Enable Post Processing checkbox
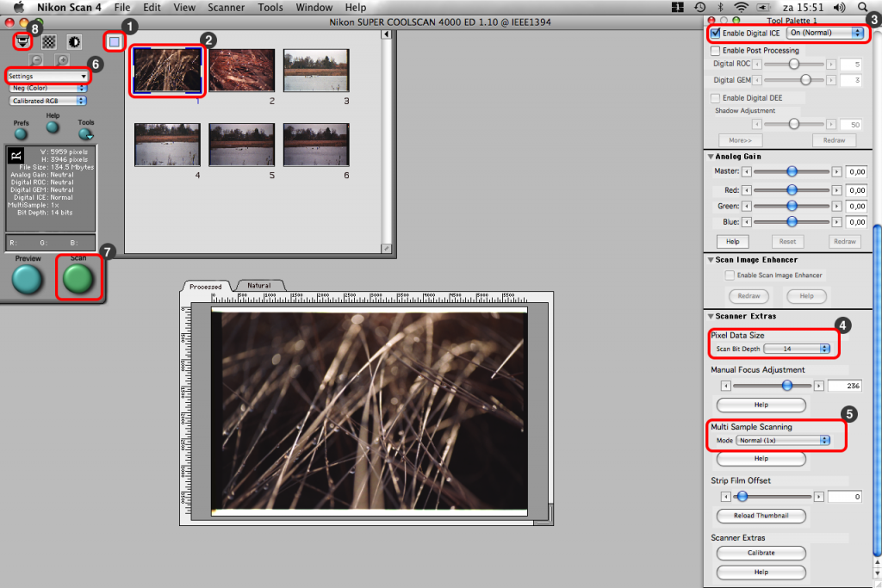 (x=716, y=51)
